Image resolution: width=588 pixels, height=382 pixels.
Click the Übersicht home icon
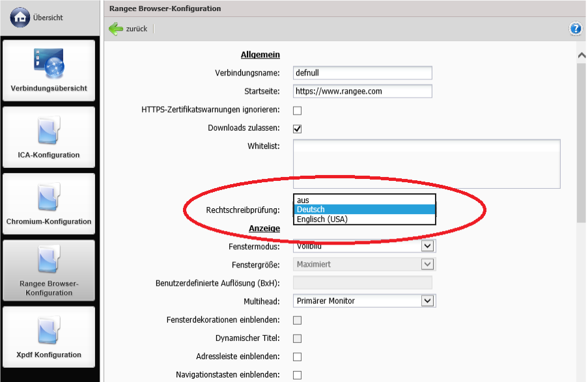[x=20, y=18]
